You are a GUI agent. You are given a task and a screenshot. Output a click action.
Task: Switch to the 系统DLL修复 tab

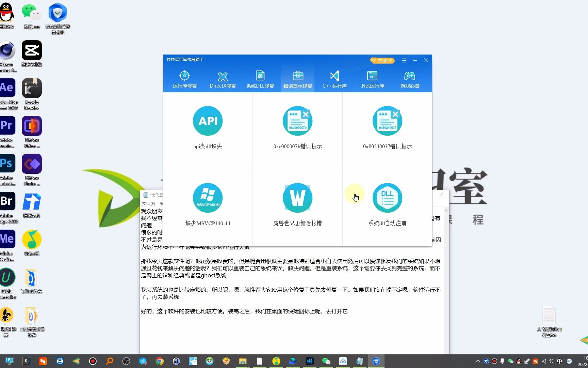tap(260, 79)
